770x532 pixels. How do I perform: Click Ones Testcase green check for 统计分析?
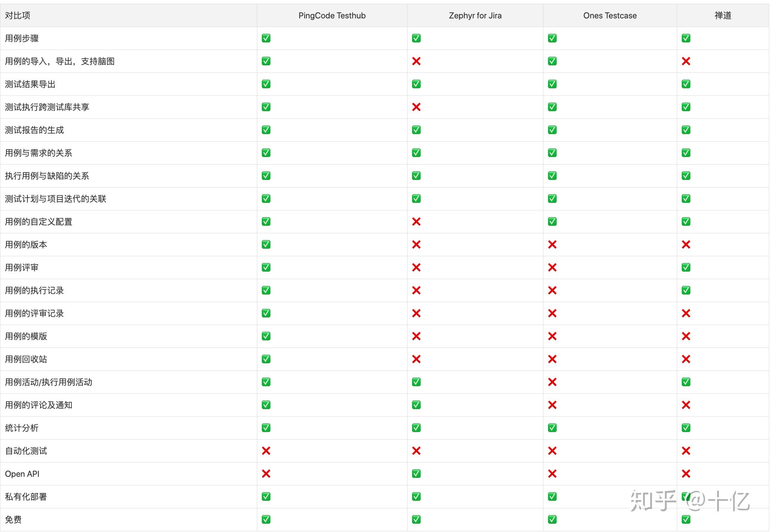(x=552, y=428)
